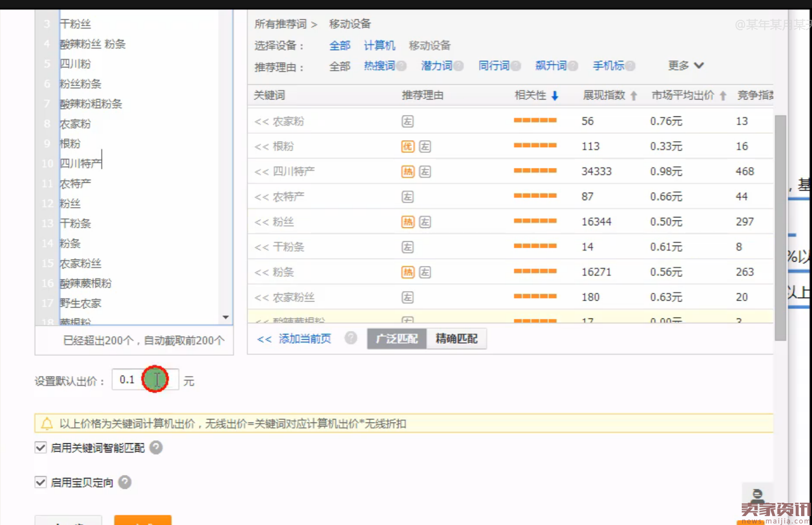Sort by 市场平均出价 up arrow
The image size is (812, 525).
tap(723, 96)
